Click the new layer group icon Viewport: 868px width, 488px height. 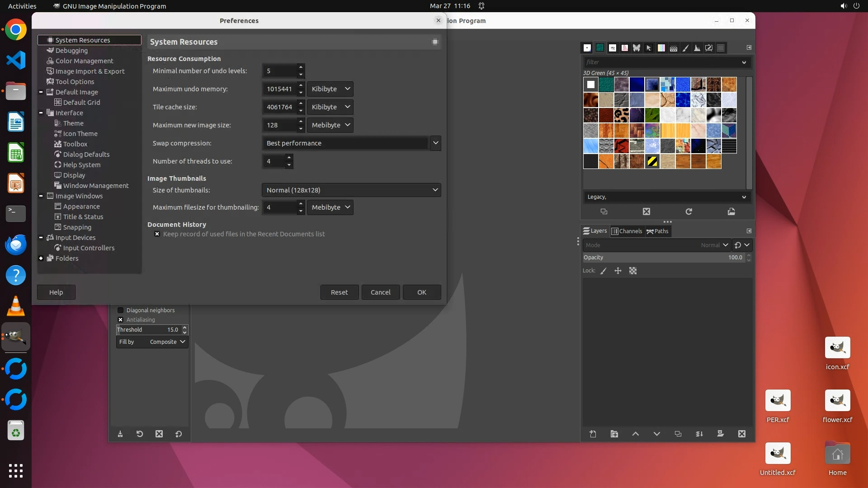tap(614, 434)
